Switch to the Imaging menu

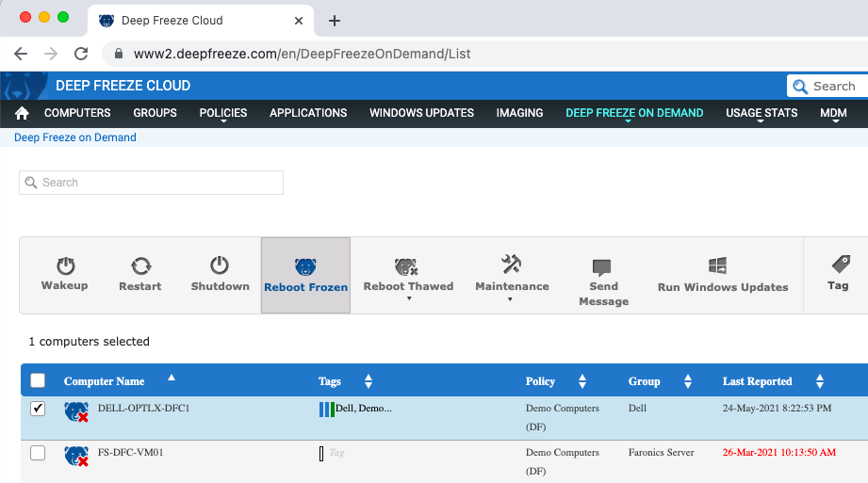[519, 113]
